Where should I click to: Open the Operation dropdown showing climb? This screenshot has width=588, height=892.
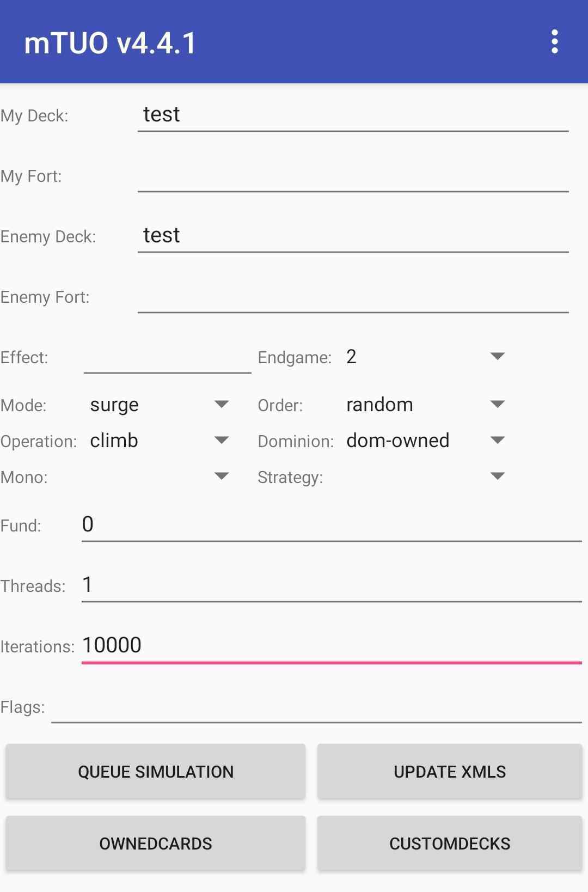158,441
